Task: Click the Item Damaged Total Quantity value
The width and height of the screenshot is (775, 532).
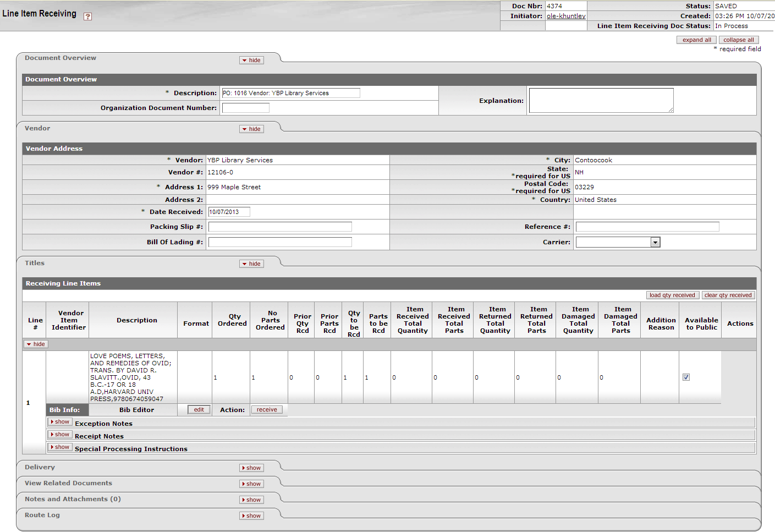Action: tap(559, 378)
